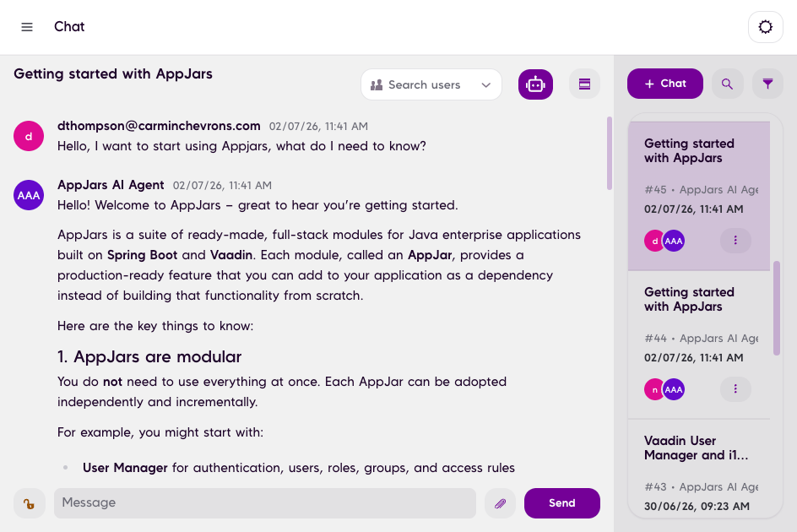The image size is (797, 532).
Task: Attach a file with paperclip icon
Action: (500, 503)
